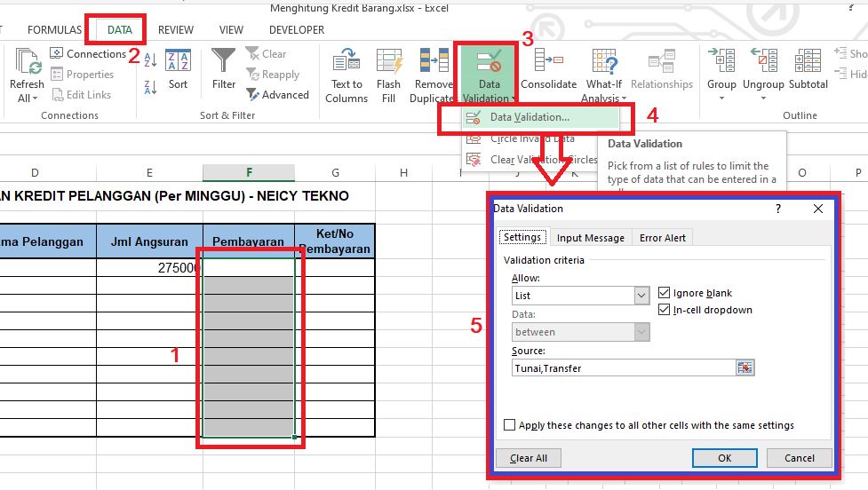Select column H header

(403, 172)
